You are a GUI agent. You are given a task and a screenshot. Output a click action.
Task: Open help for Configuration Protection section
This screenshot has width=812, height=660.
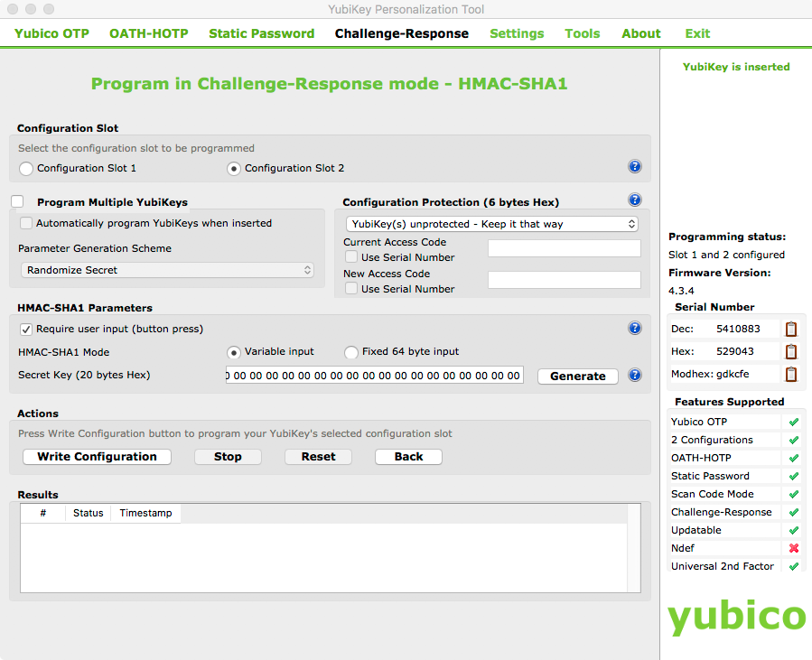click(x=634, y=200)
